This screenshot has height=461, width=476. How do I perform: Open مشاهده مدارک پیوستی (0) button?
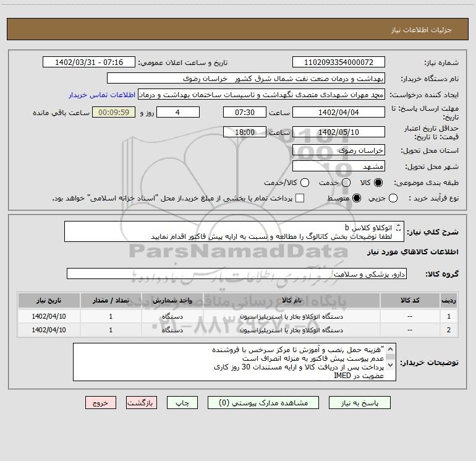(263, 403)
